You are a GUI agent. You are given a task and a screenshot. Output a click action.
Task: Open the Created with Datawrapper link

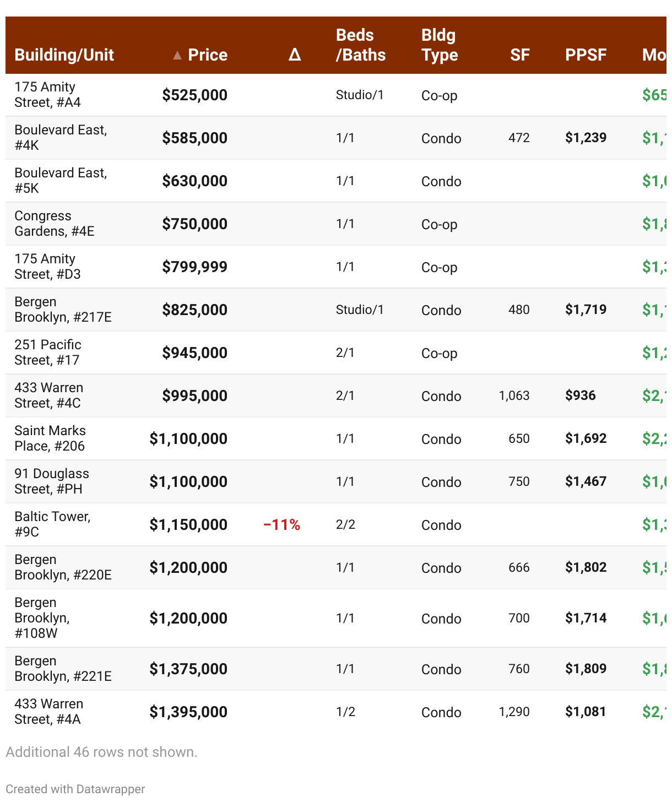click(x=75, y=789)
